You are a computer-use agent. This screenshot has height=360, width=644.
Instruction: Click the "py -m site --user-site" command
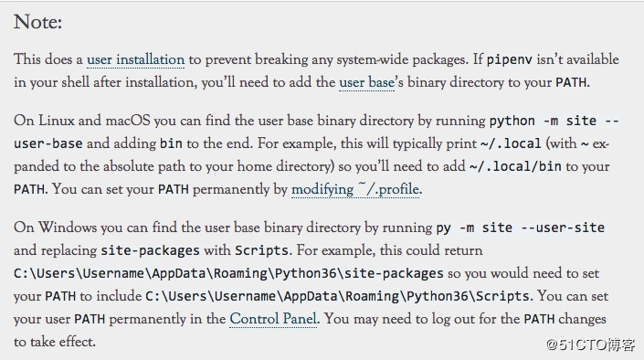coord(521,228)
